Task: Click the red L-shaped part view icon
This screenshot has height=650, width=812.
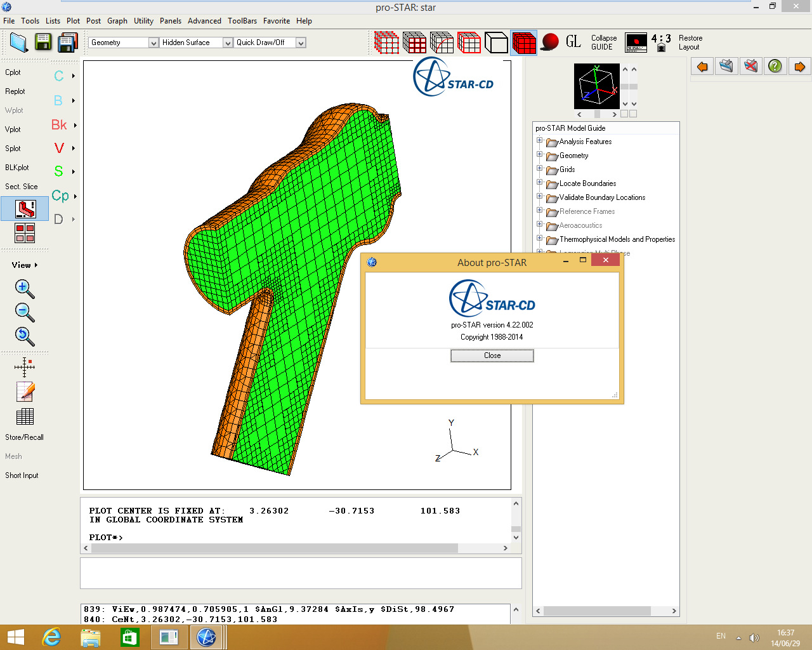Action: pyautogui.click(x=25, y=208)
